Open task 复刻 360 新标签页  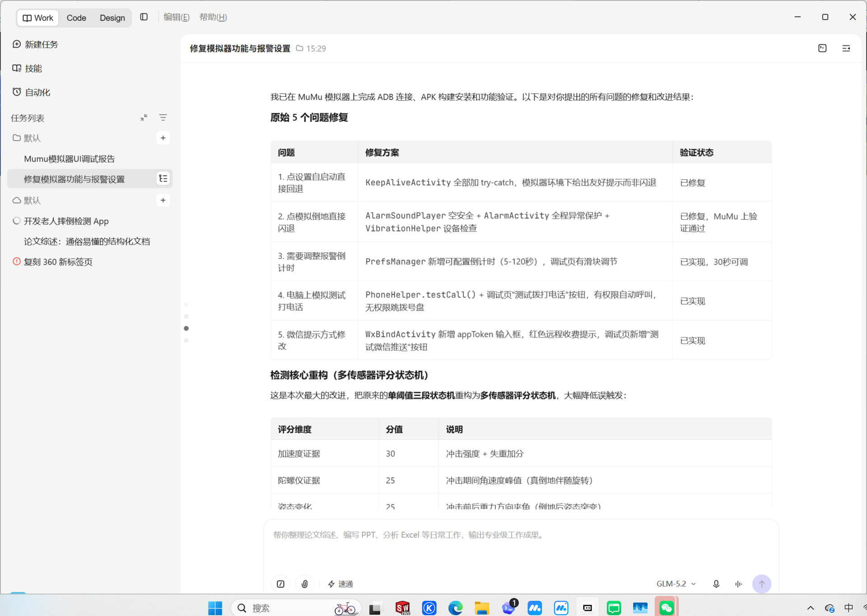58,262
